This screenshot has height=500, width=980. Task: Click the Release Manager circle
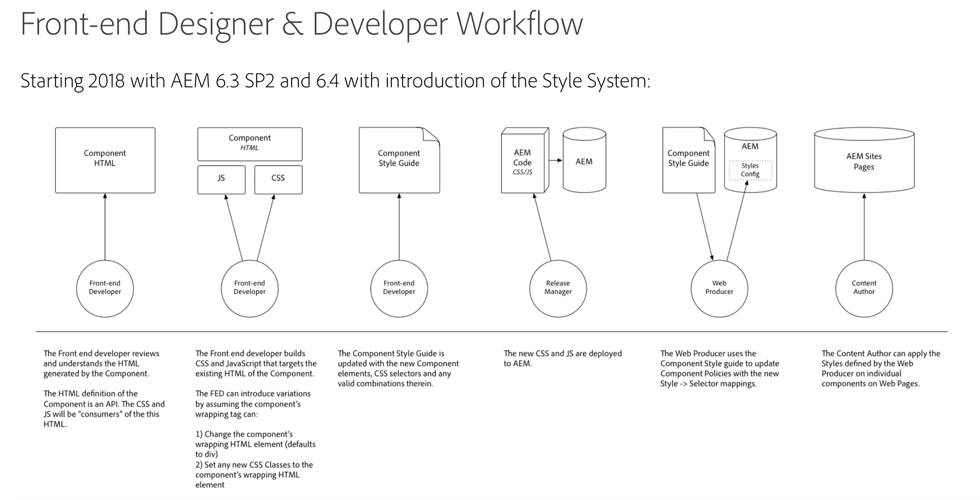[558, 288]
